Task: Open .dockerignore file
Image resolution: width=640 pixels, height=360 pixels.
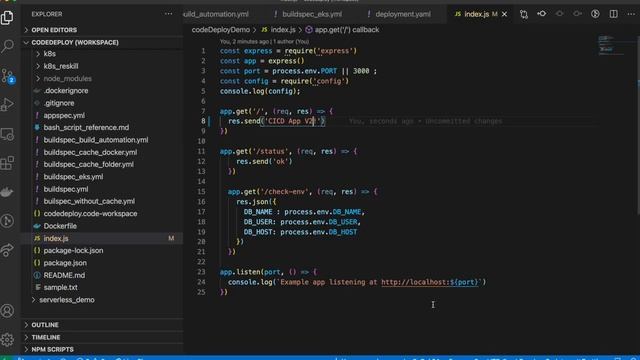Action: pos(66,91)
